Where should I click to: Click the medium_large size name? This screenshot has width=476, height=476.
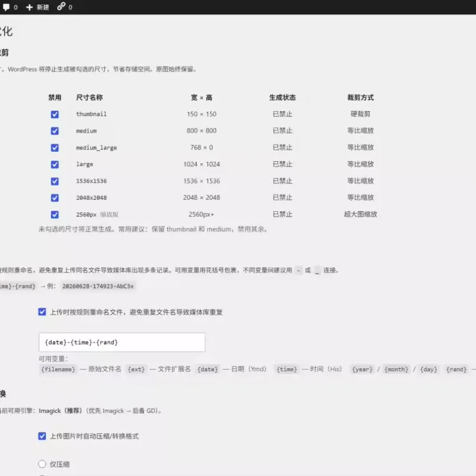[x=96, y=148]
